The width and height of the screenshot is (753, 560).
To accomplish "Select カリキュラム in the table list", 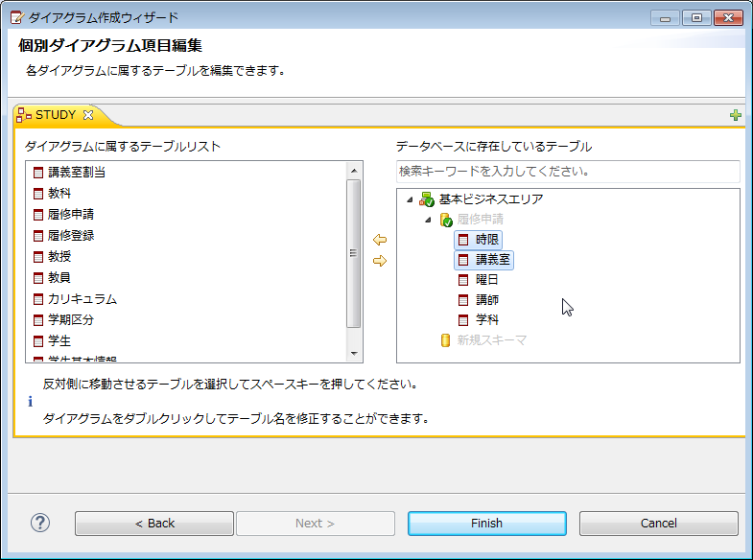I will click(x=82, y=299).
